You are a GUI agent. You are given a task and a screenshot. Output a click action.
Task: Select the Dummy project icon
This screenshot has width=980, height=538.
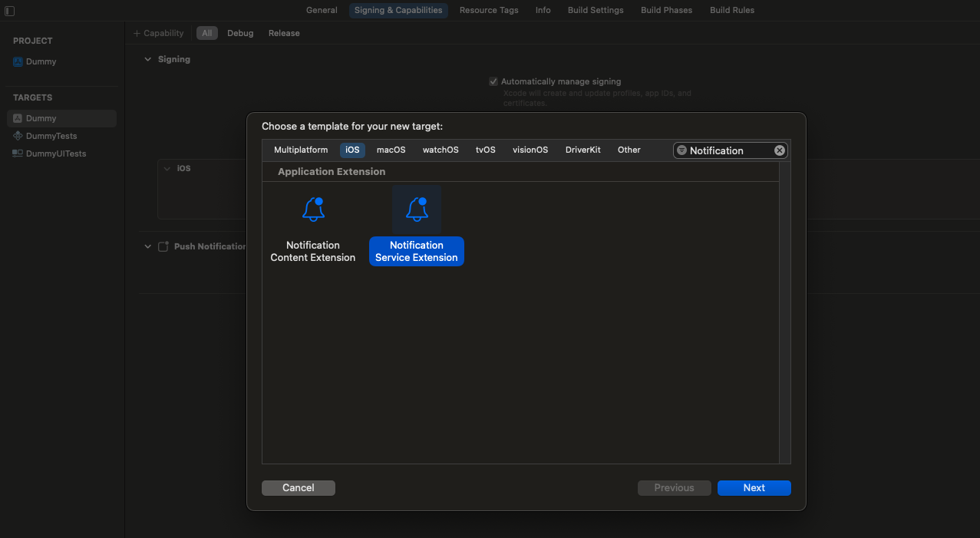pyautogui.click(x=18, y=61)
